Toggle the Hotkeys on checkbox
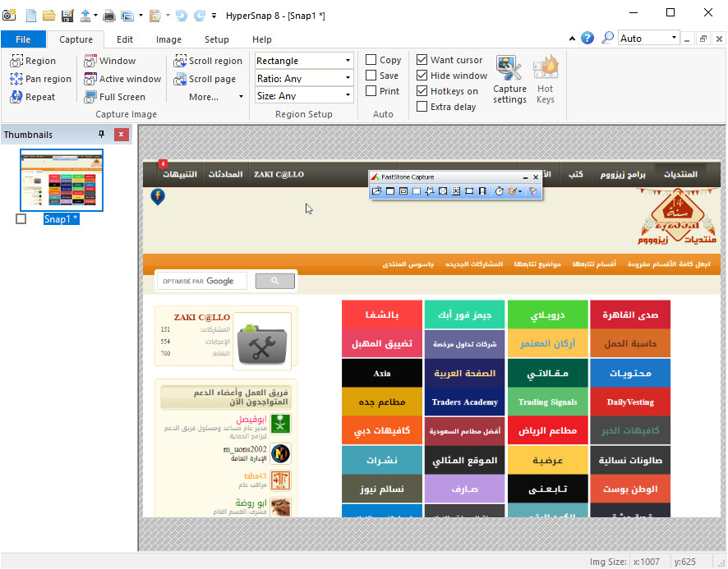This screenshot has width=728, height=569. pyautogui.click(x=422, y=91)
